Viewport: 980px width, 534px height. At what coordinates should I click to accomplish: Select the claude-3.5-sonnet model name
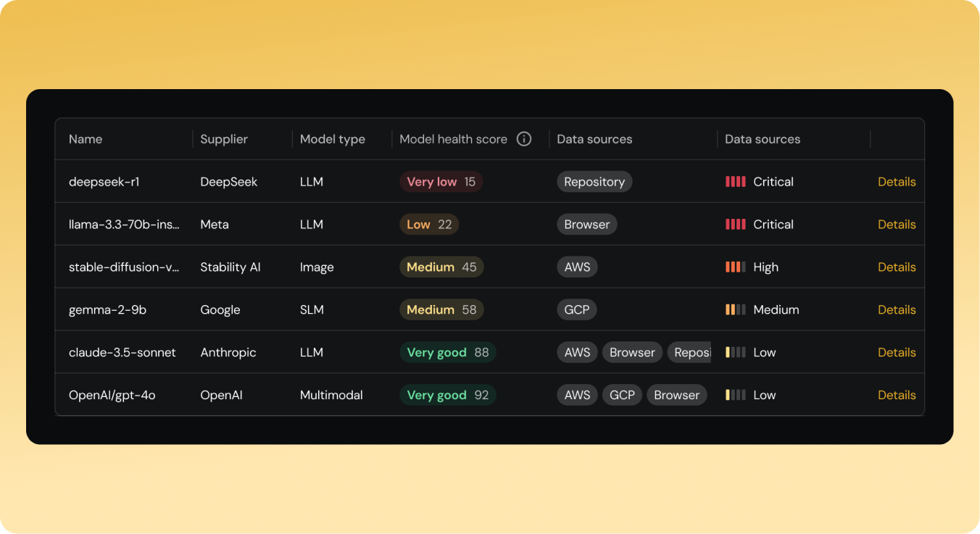click(122, 353)
